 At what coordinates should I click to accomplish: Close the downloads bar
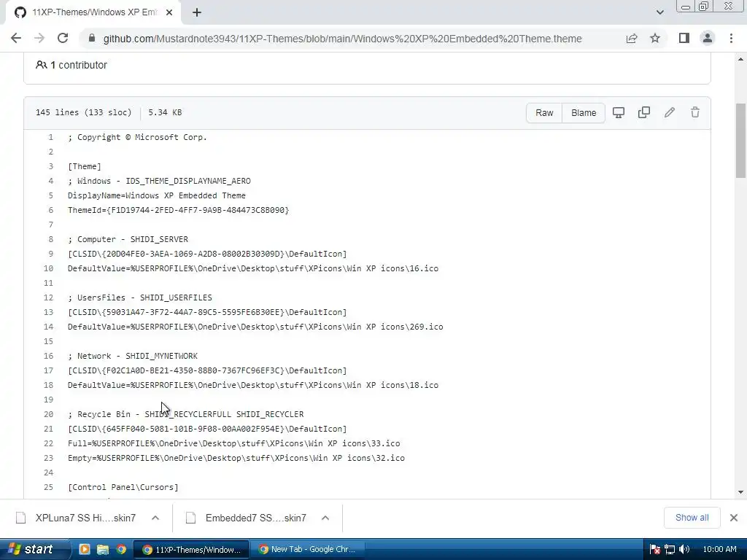tap(734, 518)
